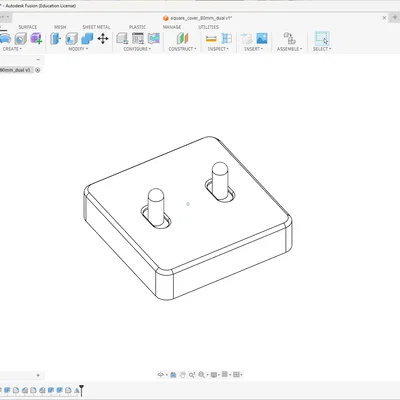
Task: Click Grid and Snaps icon
Action: click(x=225, y=374)
